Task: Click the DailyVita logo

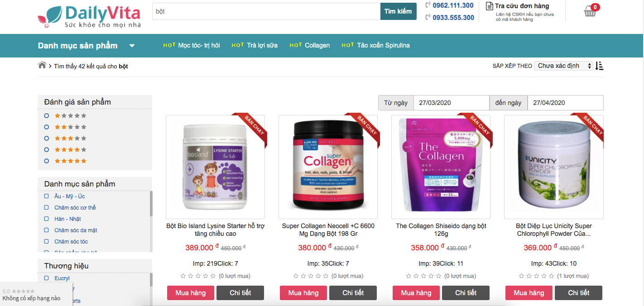Action: tap(89, 17)
